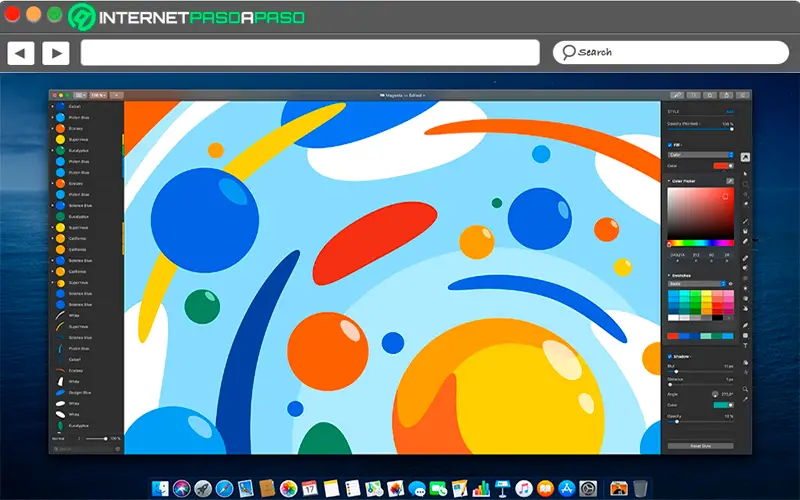This screenshot has height=500, width=800.
Task: Click the browser back arrow button
Action: 21,53
